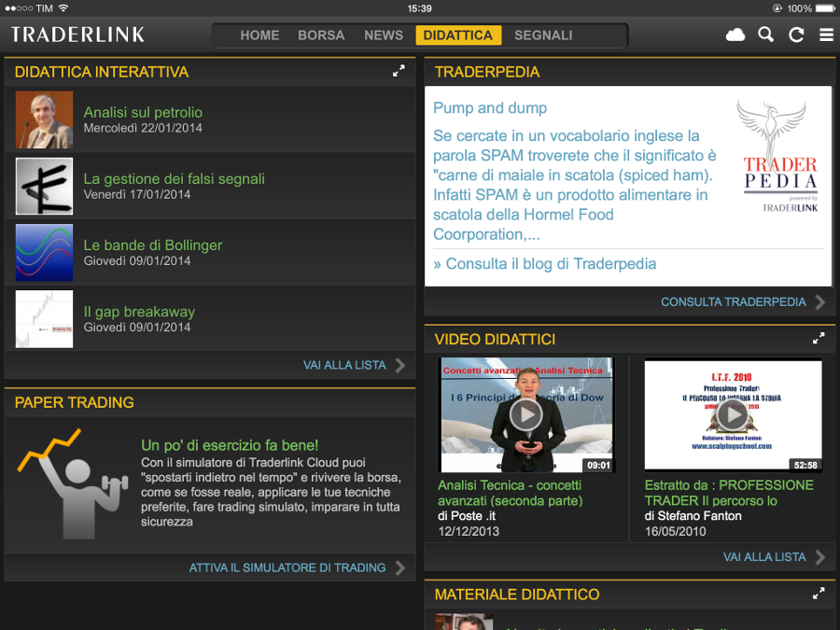
Task: Expand the Materiale Didattico panel fullscreen
Action: coord(819,594)
